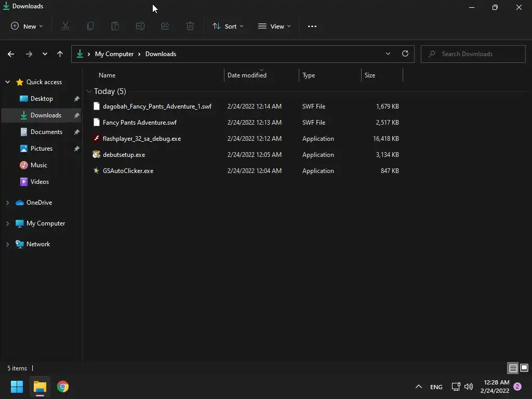Click My Computer in the address breadcrumb

tap(114, 54)
